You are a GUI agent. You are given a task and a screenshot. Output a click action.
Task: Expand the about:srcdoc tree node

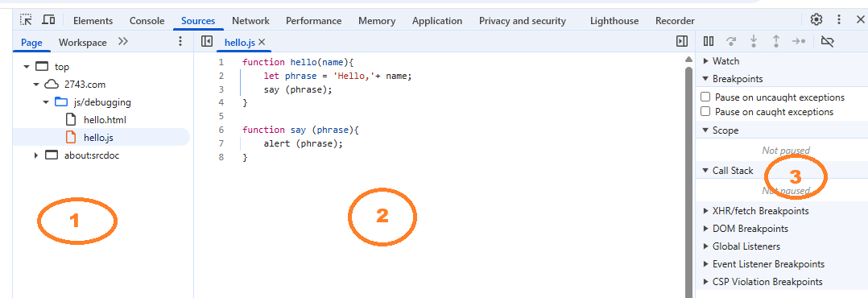[36, 155]
